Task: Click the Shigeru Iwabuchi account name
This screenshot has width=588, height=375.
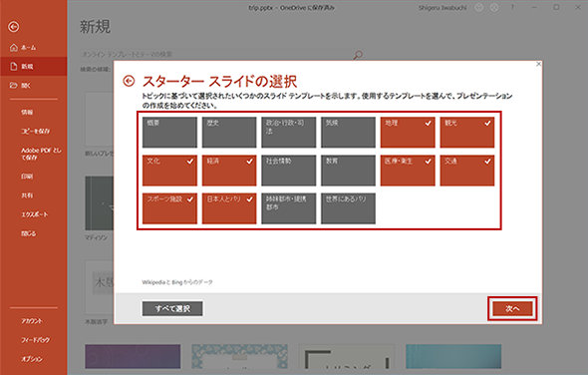Action: tap(442, 7)
